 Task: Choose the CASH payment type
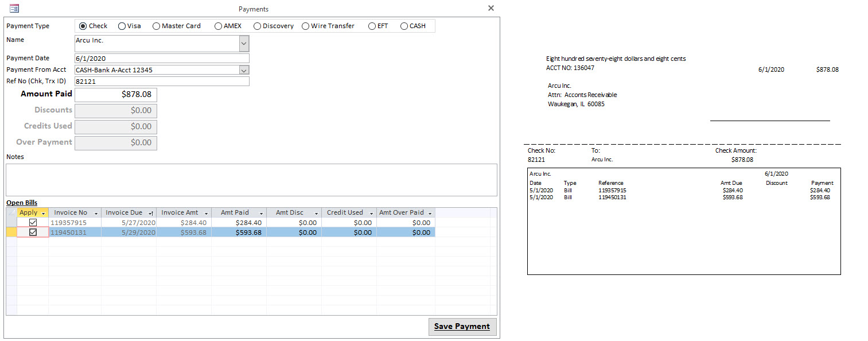[x=404, y=25]
